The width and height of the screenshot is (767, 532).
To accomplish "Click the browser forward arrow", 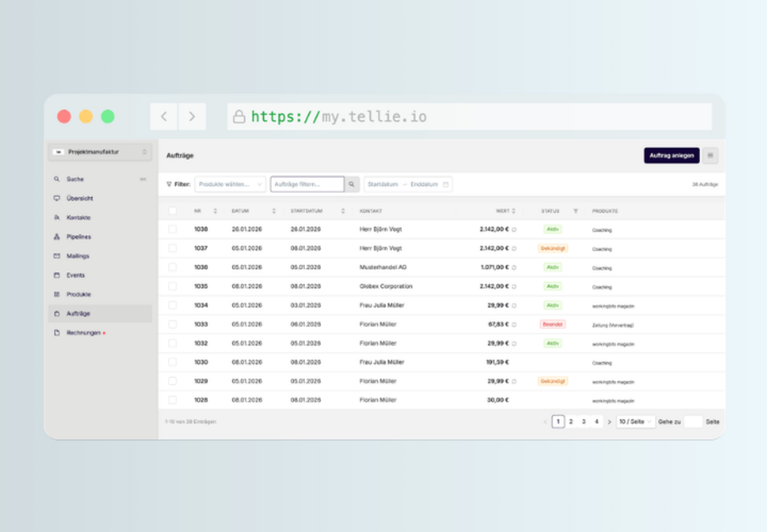I will [192, 116].
